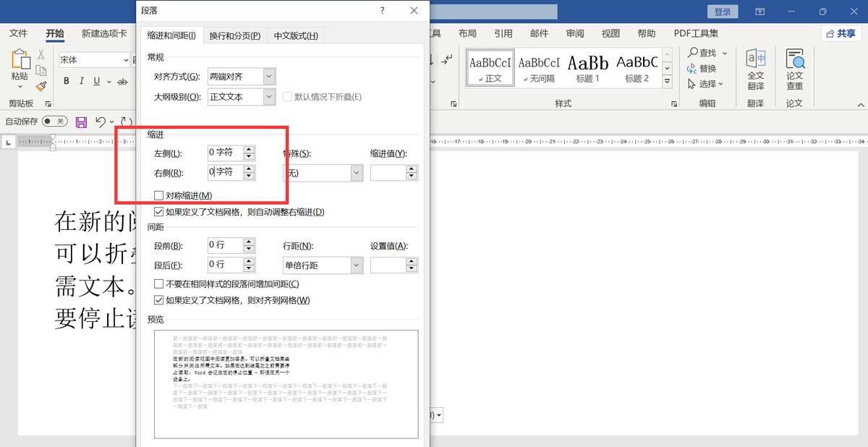Click the paragraph dialog Help question mark
This screenshot has width=868, height=447.
(x=382, y=11)
